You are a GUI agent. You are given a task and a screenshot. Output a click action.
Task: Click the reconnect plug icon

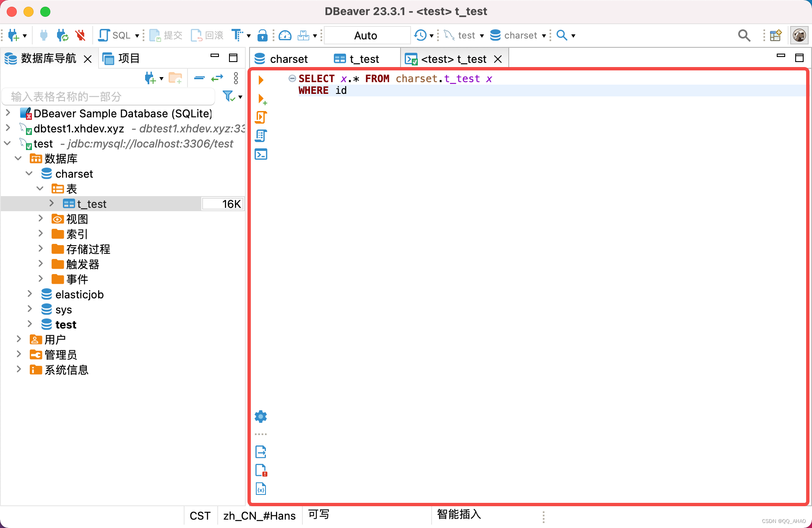coord(62,36)
